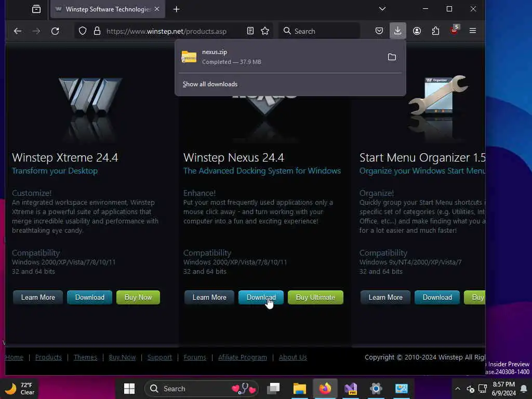This screenshot has width=532, height=399.
Task: Open the Extensions puzzle icon
Action: click(x=436, y=31)
